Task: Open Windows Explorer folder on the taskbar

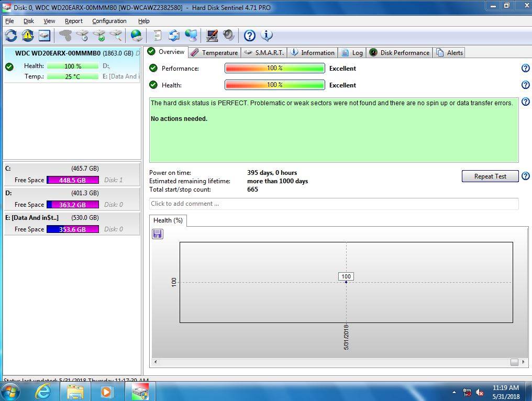Action: (75, 392)
